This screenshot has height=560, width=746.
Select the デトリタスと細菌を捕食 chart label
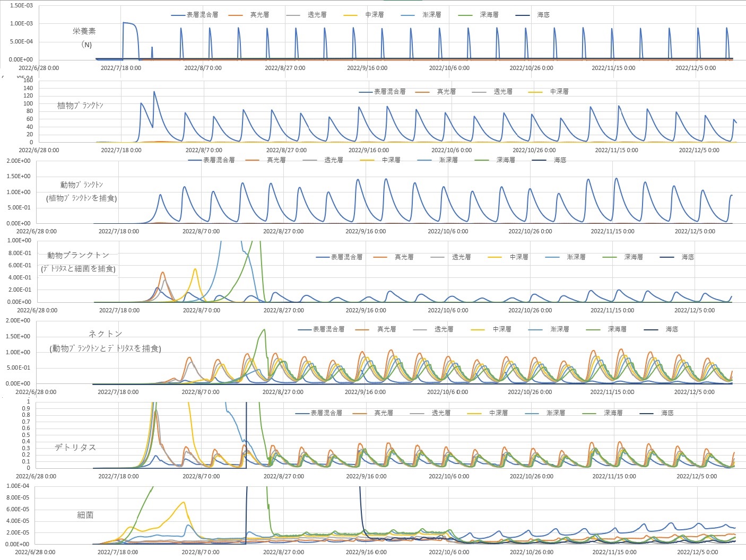pyautogui.click(x=78, y=269)
